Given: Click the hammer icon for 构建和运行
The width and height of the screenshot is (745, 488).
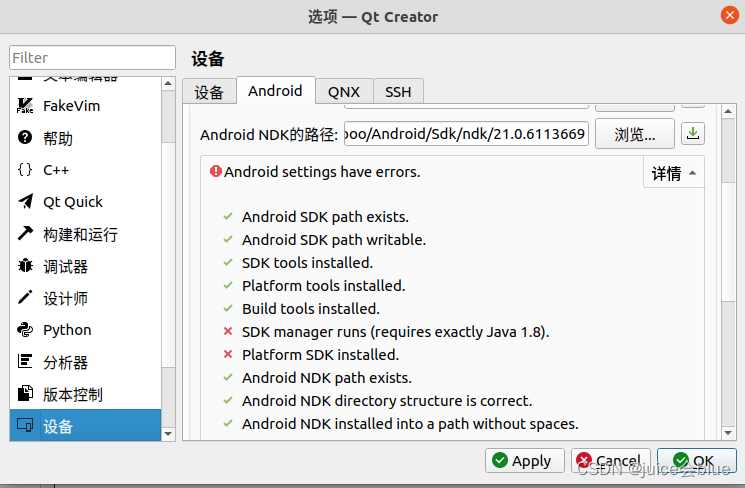Looking at the screenshot, I should point(25,233).
